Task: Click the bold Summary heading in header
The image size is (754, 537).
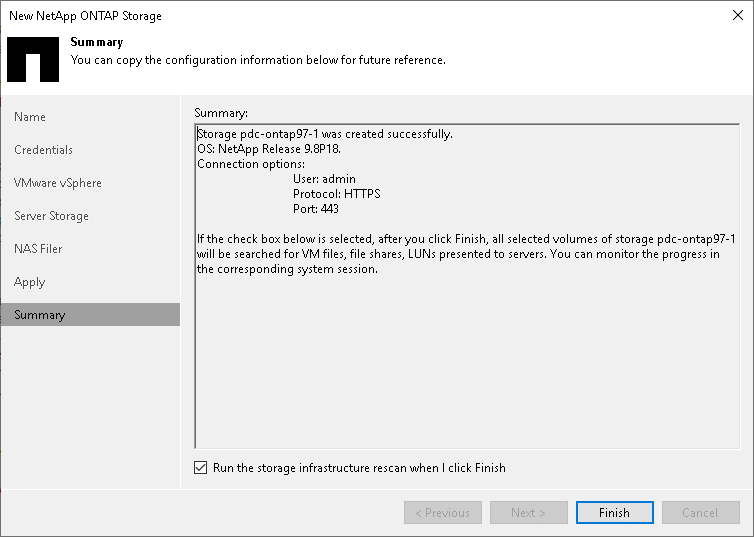Action: pyautogui.click(x=97, y=42)
